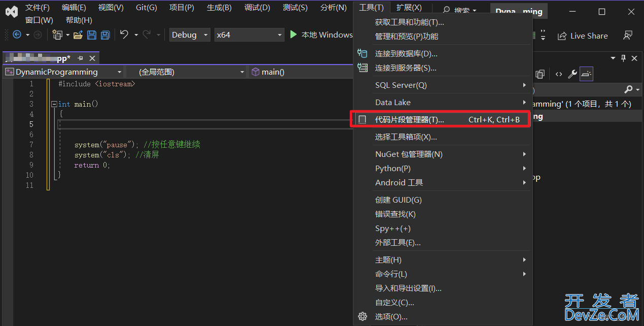Start debugging with the green play icon
This screenshot has height=326, width=644.
(293, 35)
